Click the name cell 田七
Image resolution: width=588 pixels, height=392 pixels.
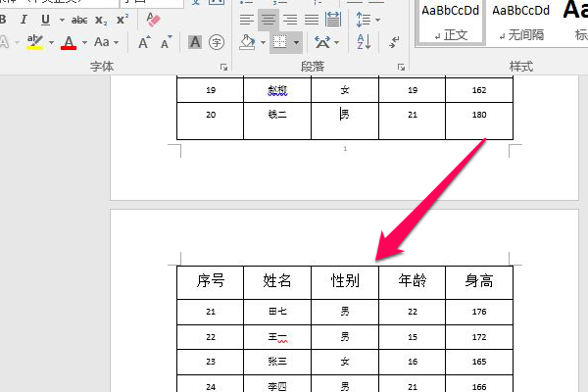point(277,312)
